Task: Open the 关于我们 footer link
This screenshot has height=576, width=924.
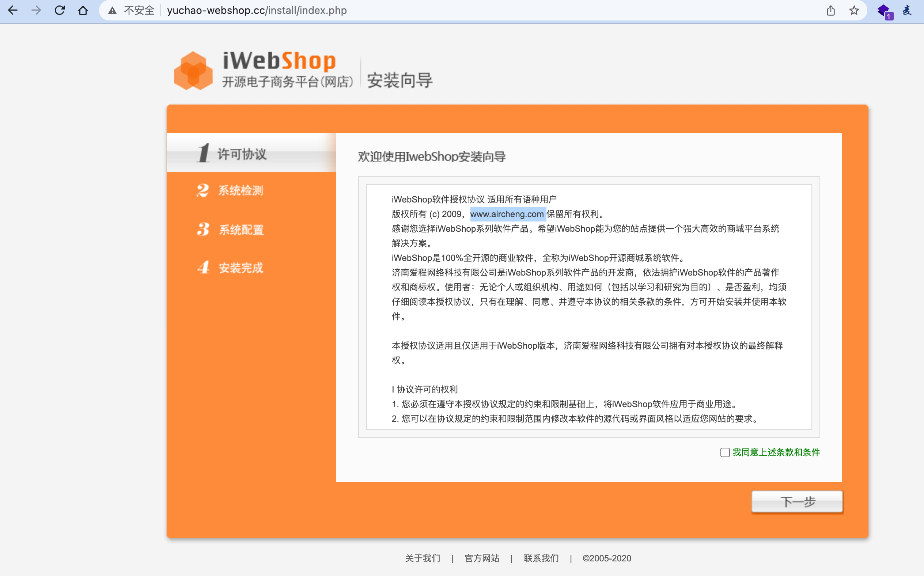Action: (x=423, y=558)
